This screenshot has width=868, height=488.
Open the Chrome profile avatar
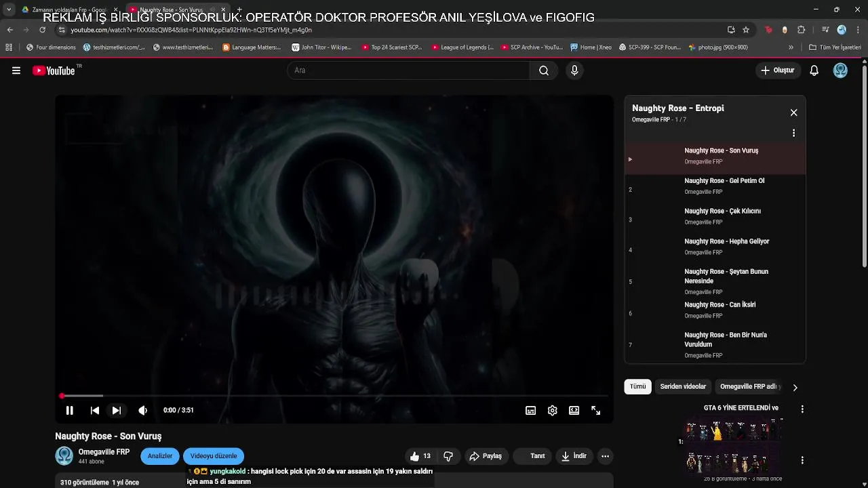(842, 30)
